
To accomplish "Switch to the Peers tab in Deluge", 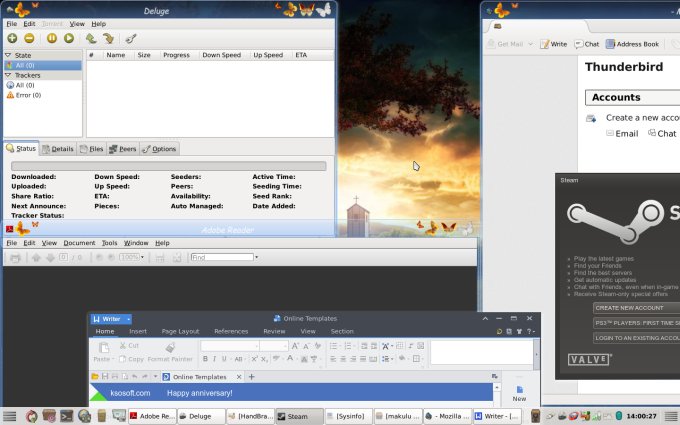I will [122, 149].
